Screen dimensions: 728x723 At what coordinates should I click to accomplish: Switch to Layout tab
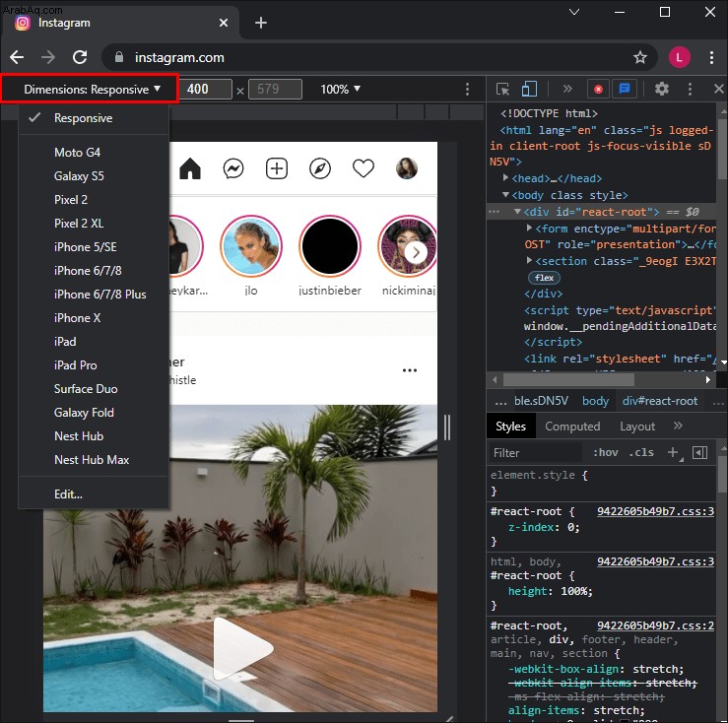point(637,427)
